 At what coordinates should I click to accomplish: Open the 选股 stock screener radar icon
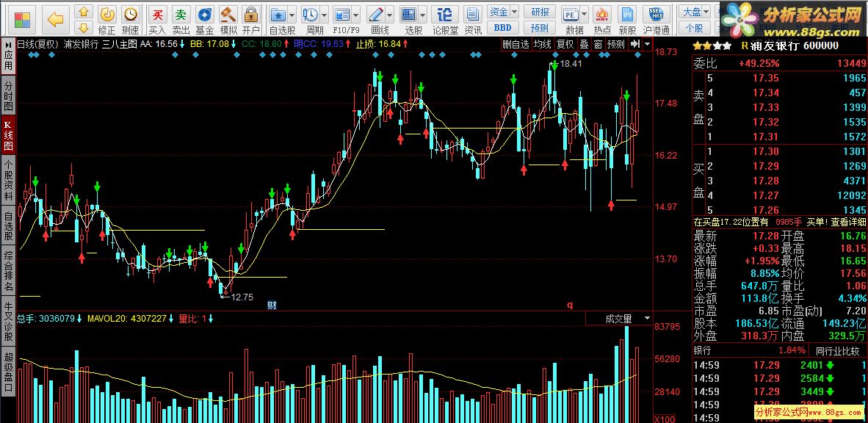click(x=408, y=15)
